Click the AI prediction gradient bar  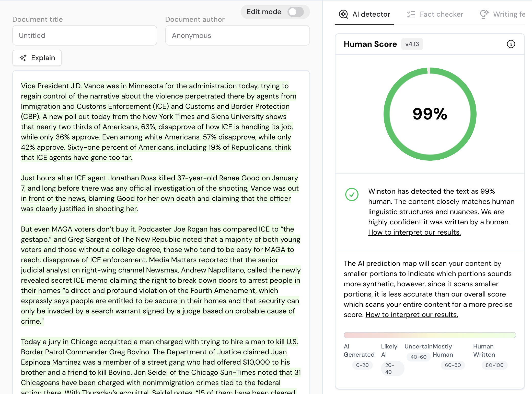tap(430, 335)
